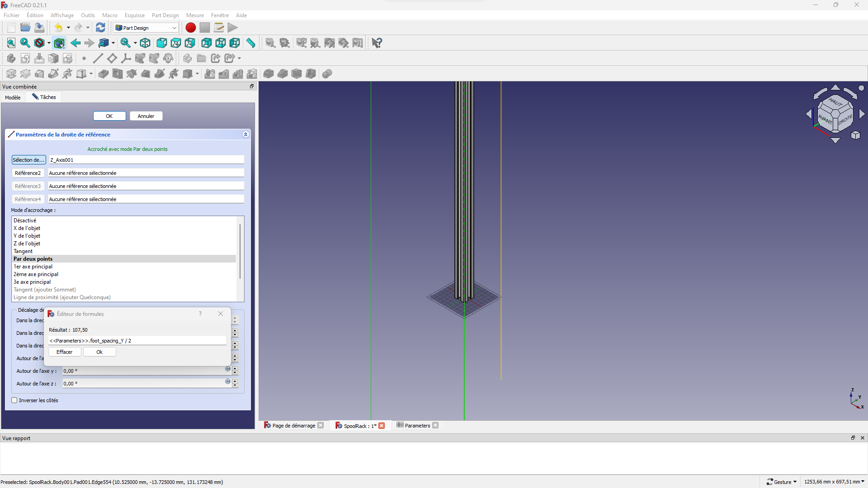Click Effacer in the formula editor
Viewport: 868px width, 488px height.
(64, 352)
